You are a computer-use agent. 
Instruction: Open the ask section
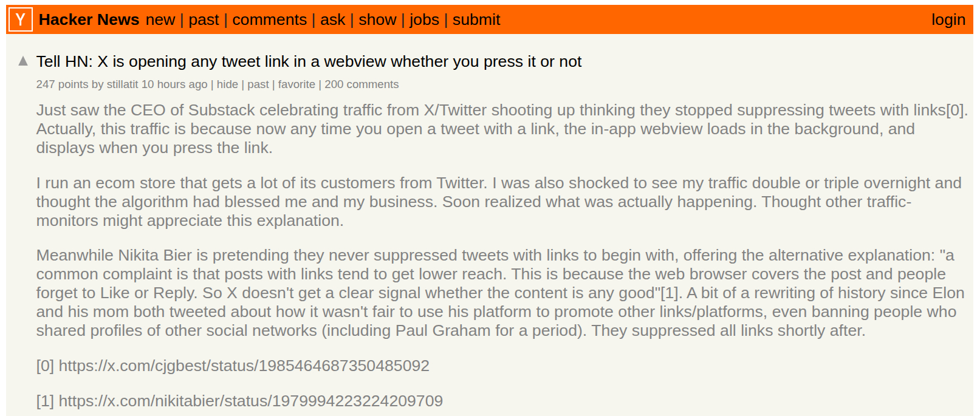(332, 20)
